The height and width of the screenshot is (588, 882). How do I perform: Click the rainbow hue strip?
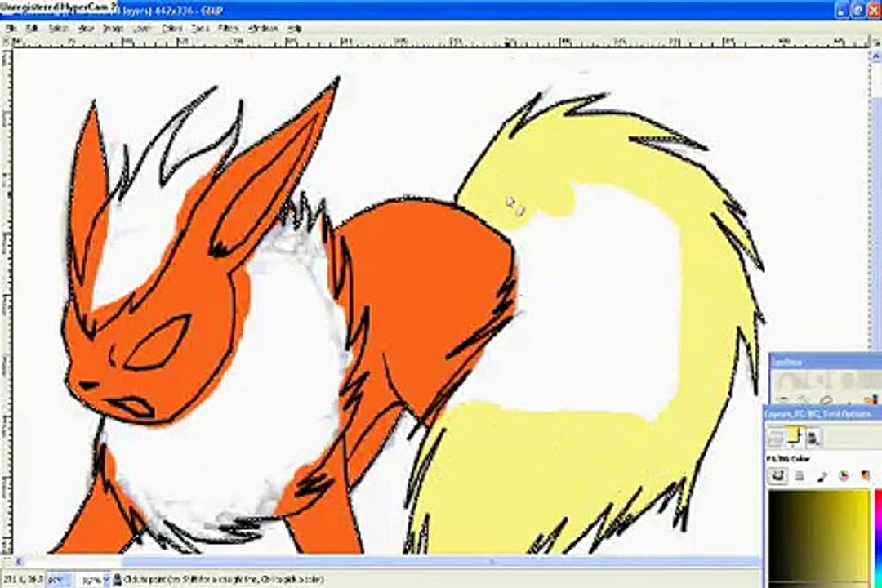(x=878, y=538)
